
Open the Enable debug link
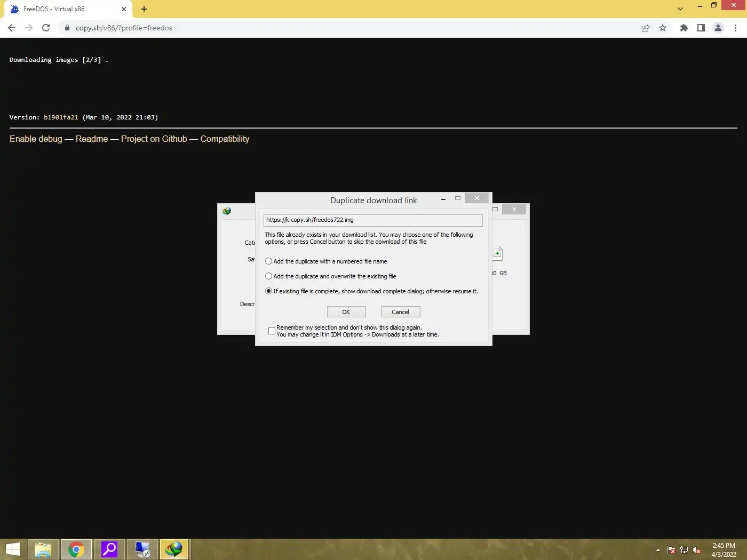(x=36, y=139)
